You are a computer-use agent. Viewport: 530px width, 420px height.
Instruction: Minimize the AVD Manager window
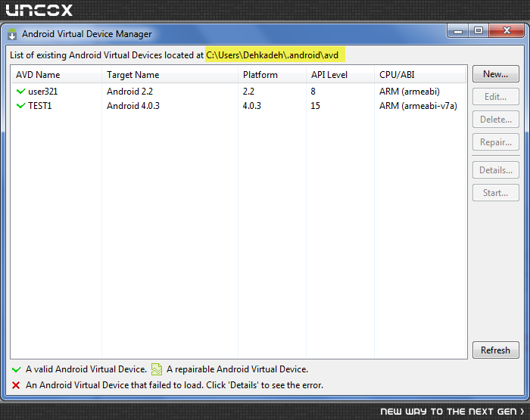(x=458, y=31)
